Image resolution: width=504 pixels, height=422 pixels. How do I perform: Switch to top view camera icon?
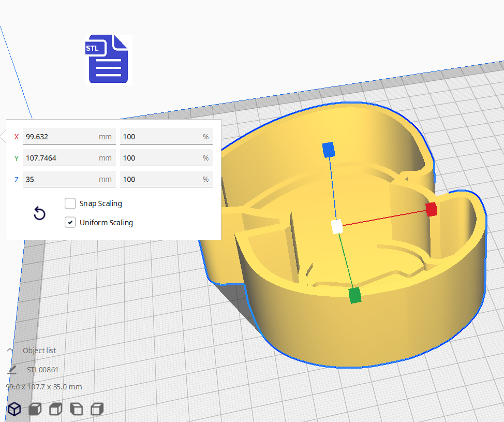point(56,409)
